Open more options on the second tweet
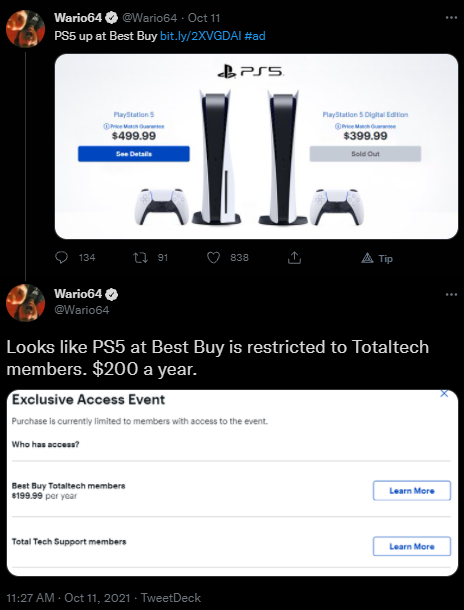Image resolution: width=464 pixels, height=610 pixels. point(451,294)
